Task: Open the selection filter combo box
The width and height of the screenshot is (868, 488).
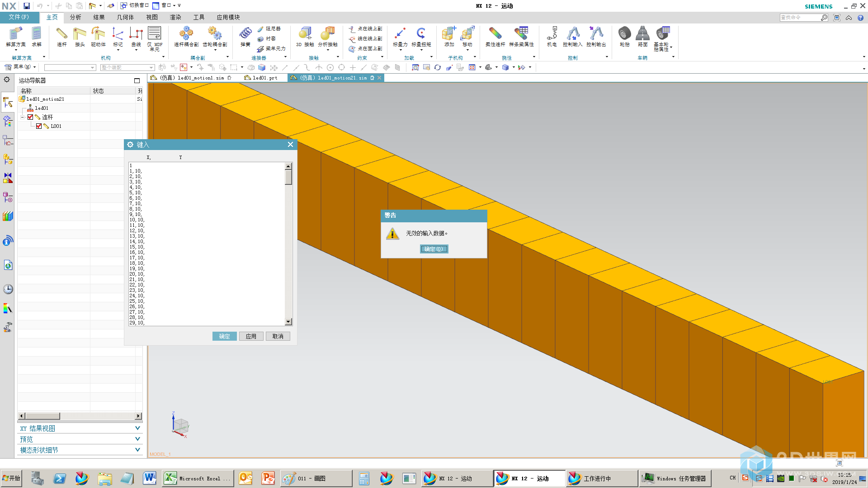Action: 70,67
